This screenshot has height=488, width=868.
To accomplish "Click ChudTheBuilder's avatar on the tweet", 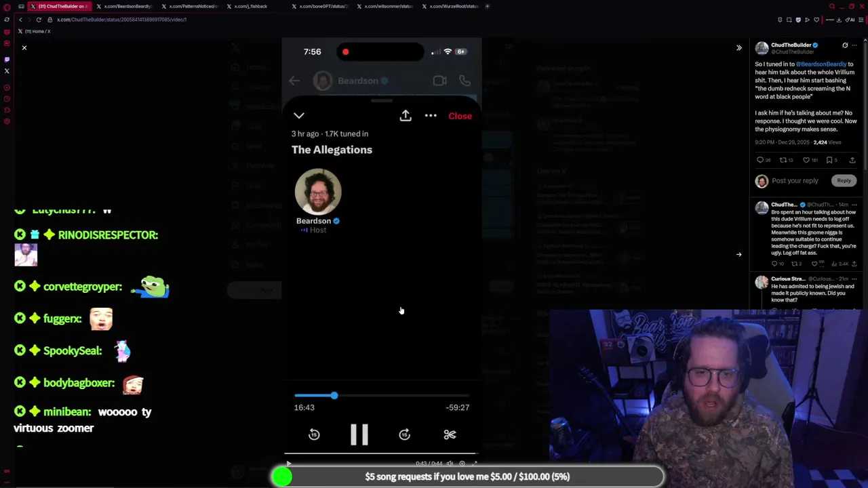I will 762,48.
